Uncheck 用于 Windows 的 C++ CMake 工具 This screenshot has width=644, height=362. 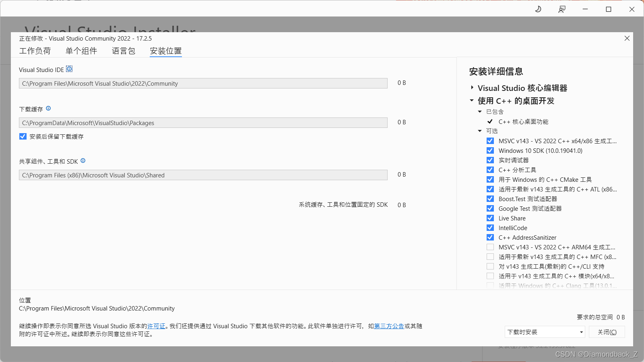pyautogui.click(x=490, y=179)
